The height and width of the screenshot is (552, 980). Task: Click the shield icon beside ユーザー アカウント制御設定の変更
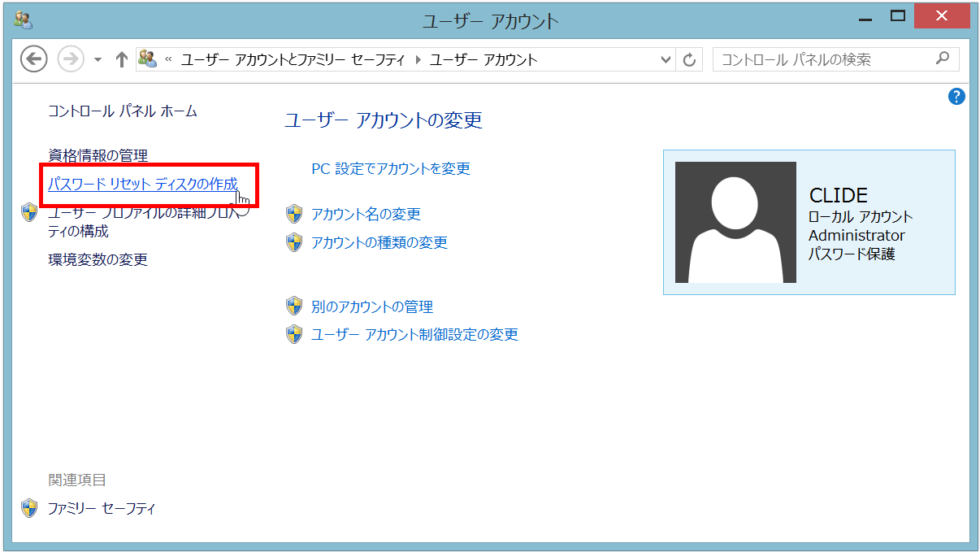click(294, 334)
